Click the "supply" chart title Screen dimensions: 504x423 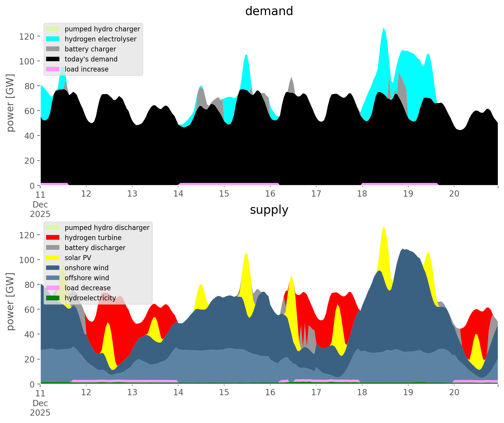click(x=269, y=210)
